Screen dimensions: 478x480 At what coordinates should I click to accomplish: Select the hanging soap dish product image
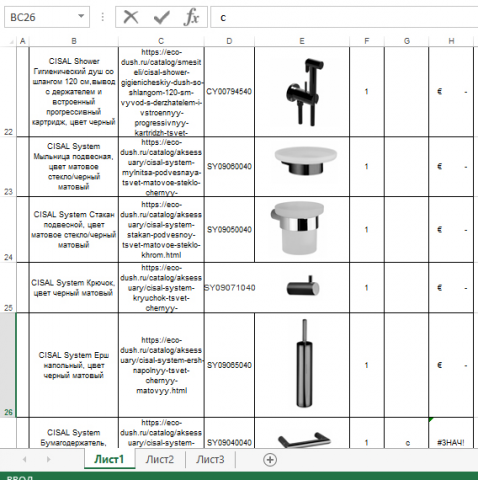(x=306, y=160)
